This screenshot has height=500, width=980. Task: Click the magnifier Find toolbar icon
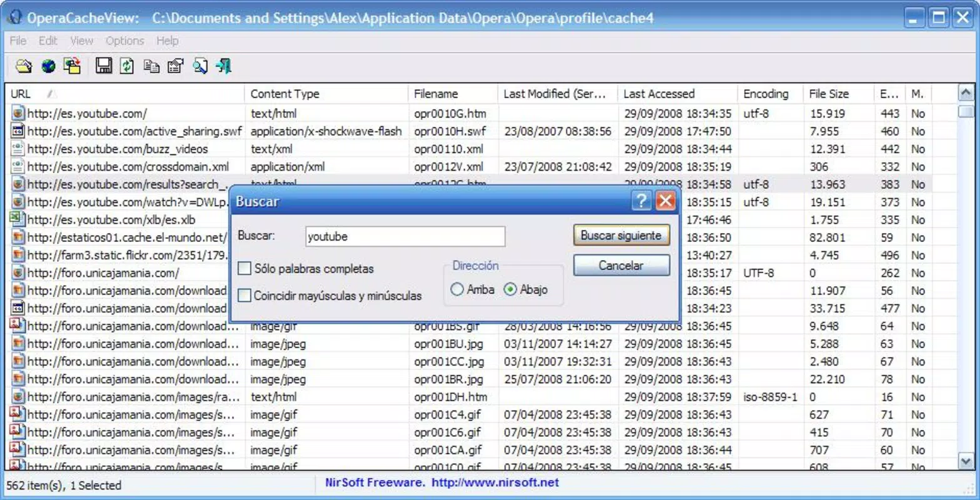(200, 66)
